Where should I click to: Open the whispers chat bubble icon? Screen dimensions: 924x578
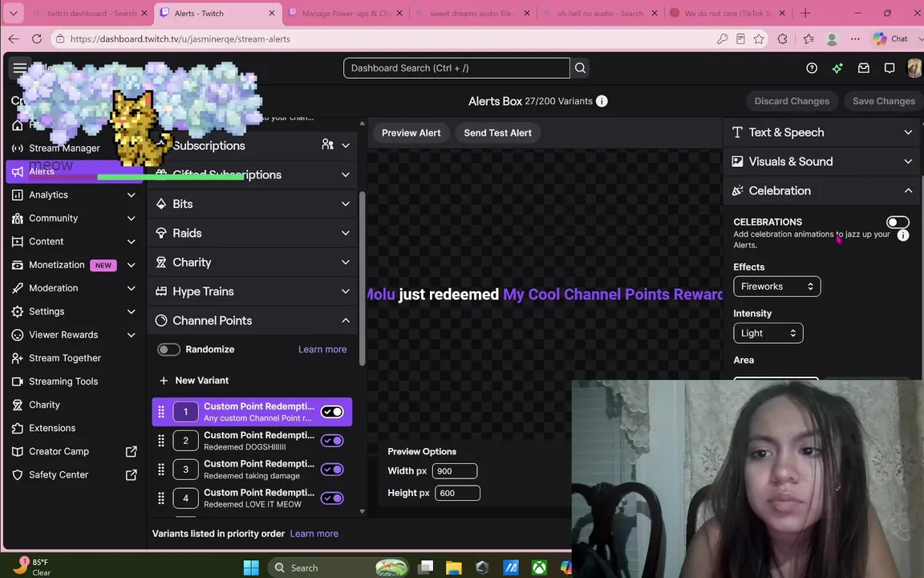(x=890, y=67)
